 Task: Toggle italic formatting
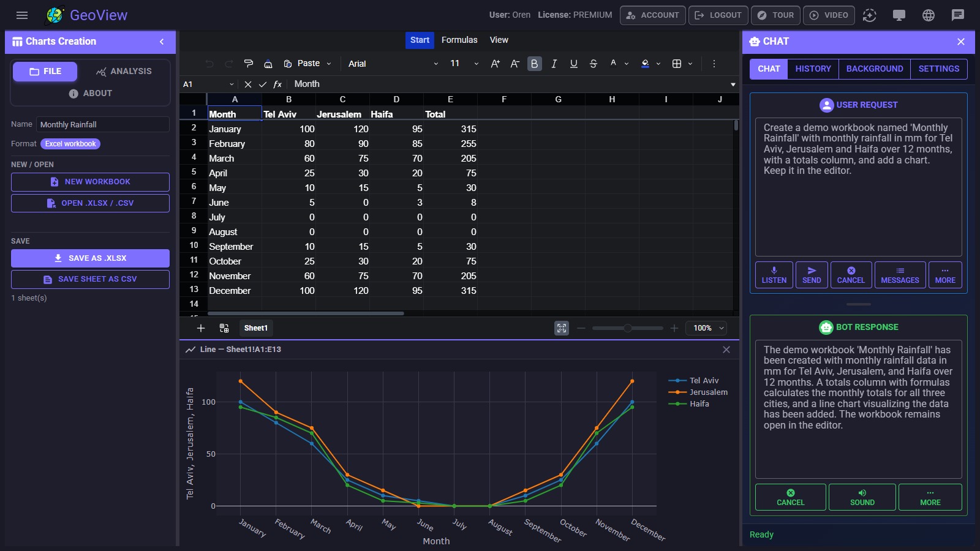click(x=554, y=64)
